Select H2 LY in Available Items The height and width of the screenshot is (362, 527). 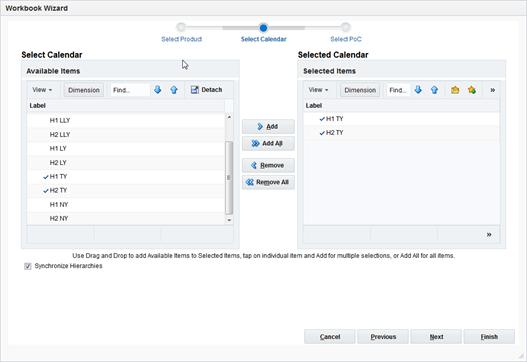tap(126, 163)
